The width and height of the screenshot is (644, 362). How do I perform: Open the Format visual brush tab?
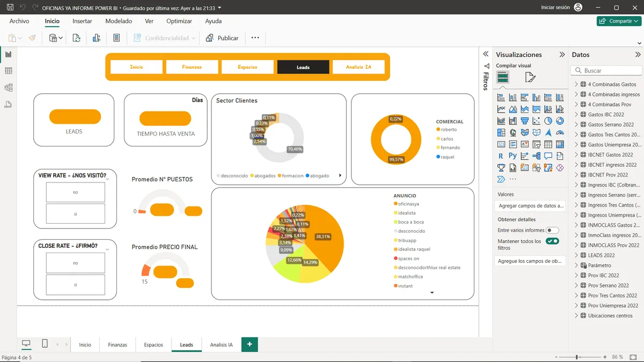pyautogui.click(x=530, y=78)
